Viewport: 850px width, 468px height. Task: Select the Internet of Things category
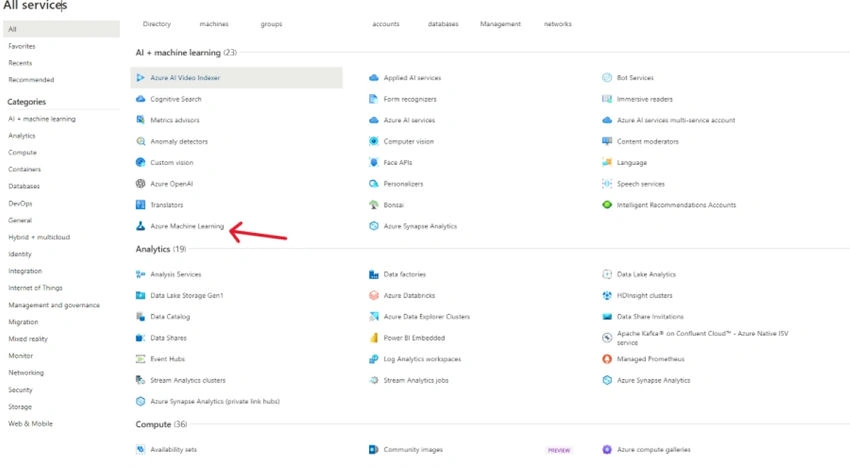pos(35,287)
